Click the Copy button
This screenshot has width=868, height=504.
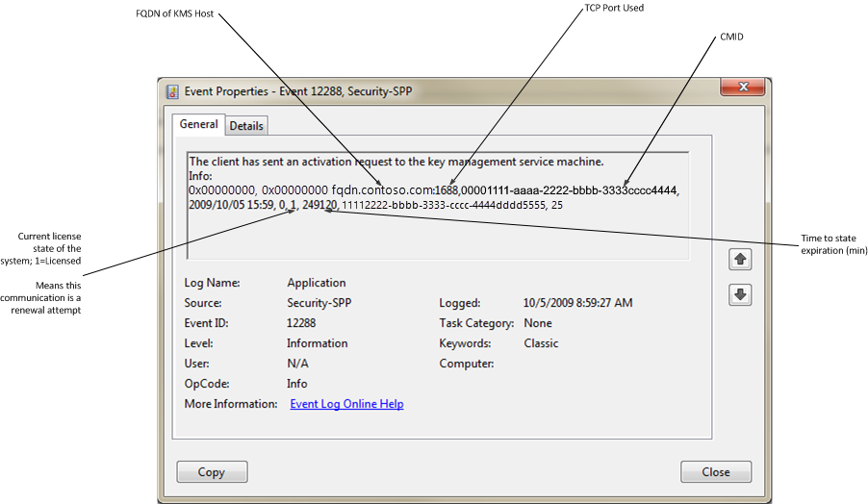[x=212, y=472]
